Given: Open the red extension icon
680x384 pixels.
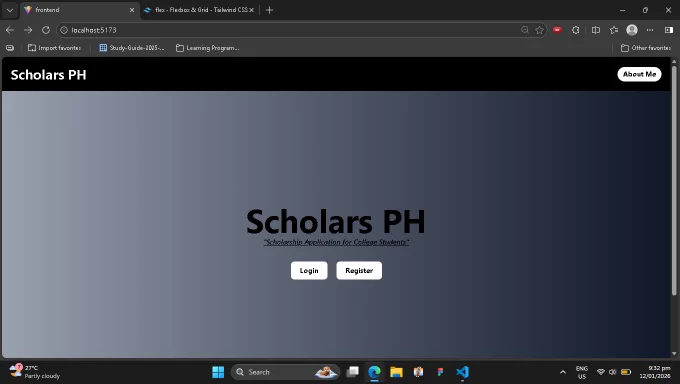Looking at the screenshot, I should 557,30.
